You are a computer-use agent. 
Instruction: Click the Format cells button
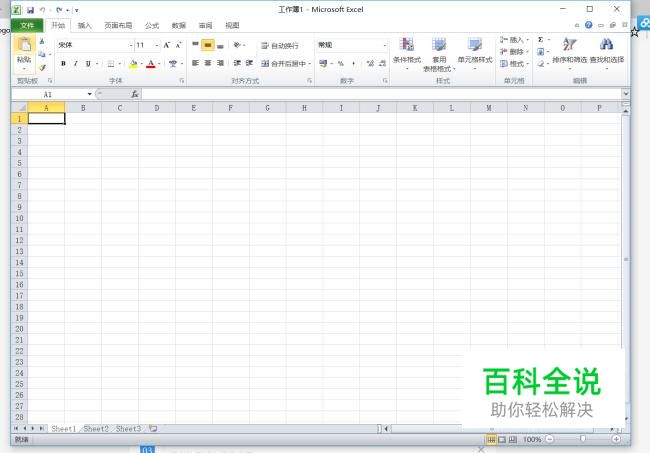514,64
